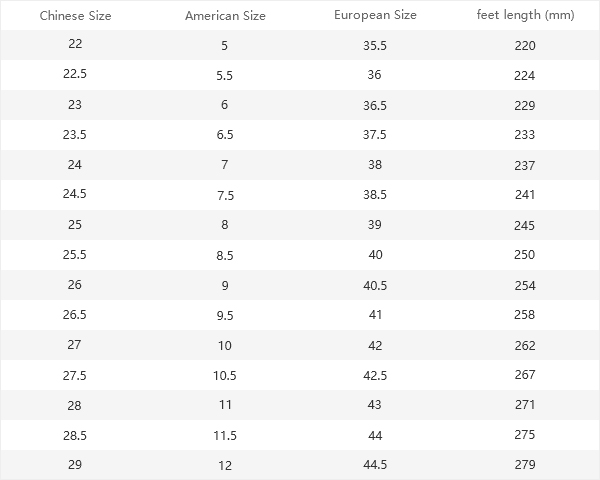Click American size 11.5 cell
The height and width of the screenshot is (480, 600).
225,436
